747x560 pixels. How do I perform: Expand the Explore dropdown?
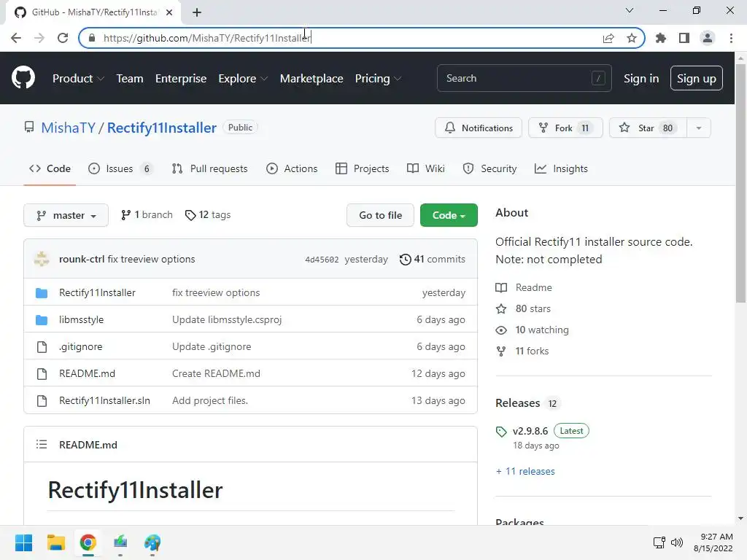243,79
